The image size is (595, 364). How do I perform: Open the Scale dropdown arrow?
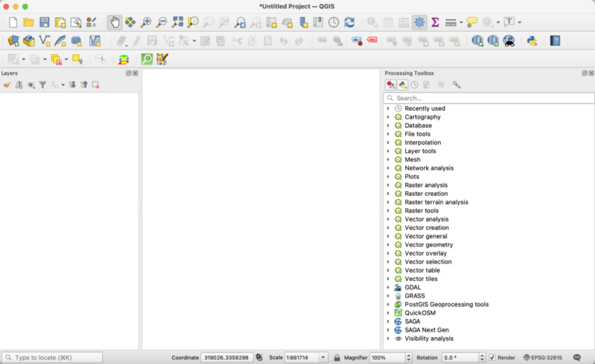click(x=323, y=358)
